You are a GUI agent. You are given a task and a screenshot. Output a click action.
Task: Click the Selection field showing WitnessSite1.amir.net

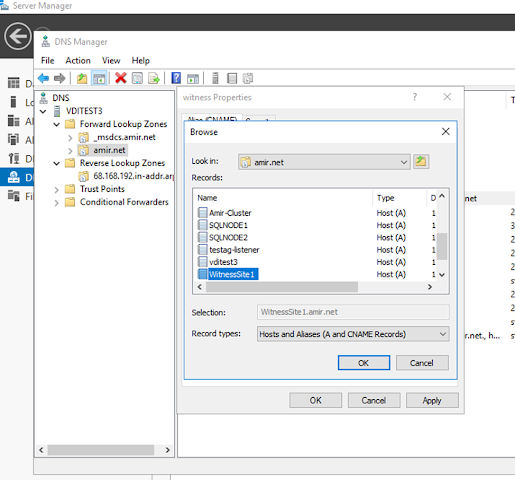(353, 312)
